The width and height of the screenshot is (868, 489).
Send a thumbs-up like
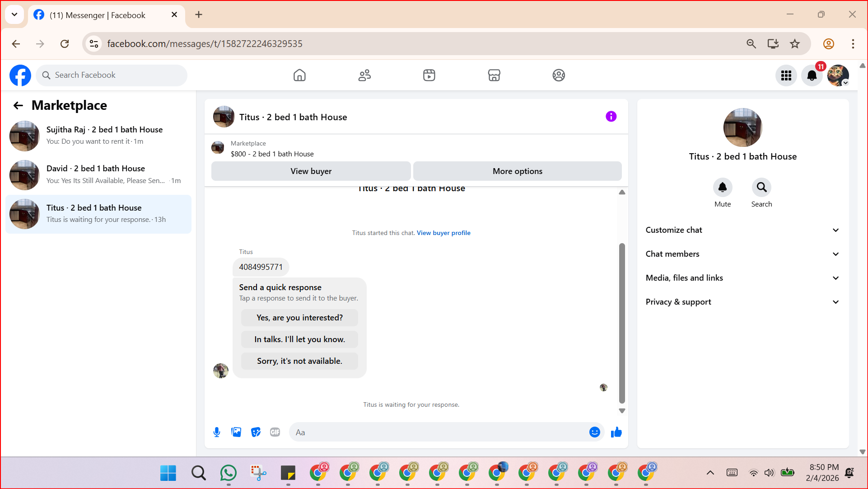[616, 432]
